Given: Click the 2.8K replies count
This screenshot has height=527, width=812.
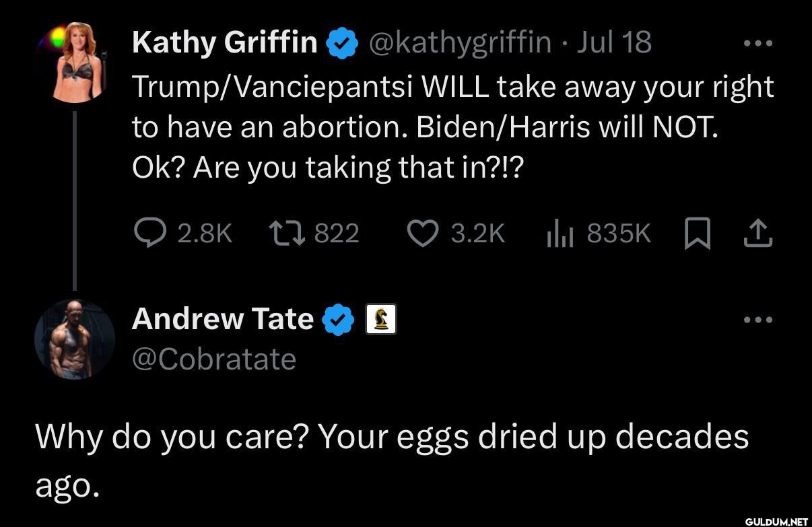Looking at the screenshot, I should tap(205, 234).
